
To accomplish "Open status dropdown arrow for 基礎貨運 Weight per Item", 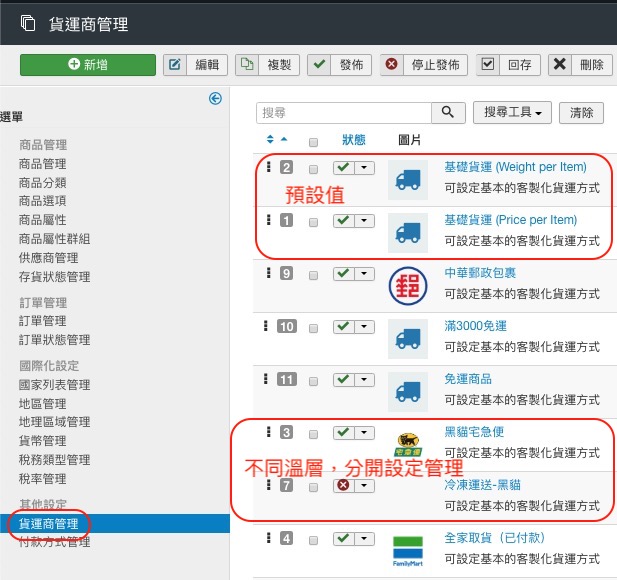I will (364, 168).
